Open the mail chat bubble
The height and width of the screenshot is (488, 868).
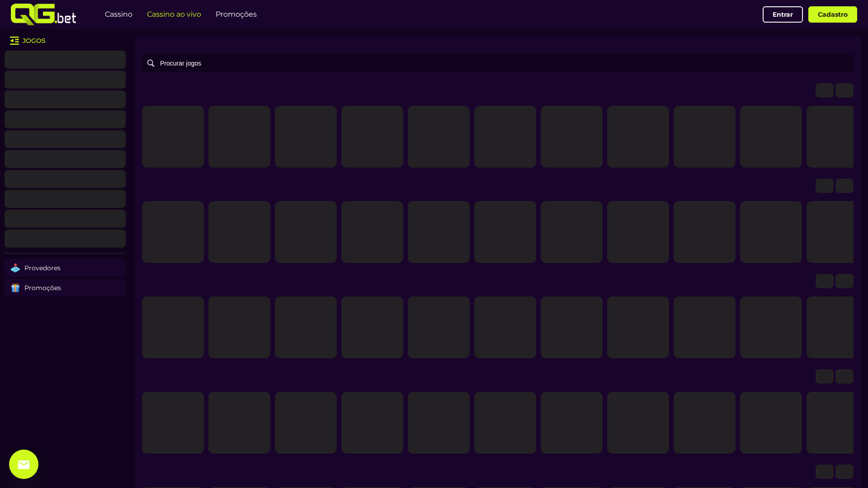(24, 464)
